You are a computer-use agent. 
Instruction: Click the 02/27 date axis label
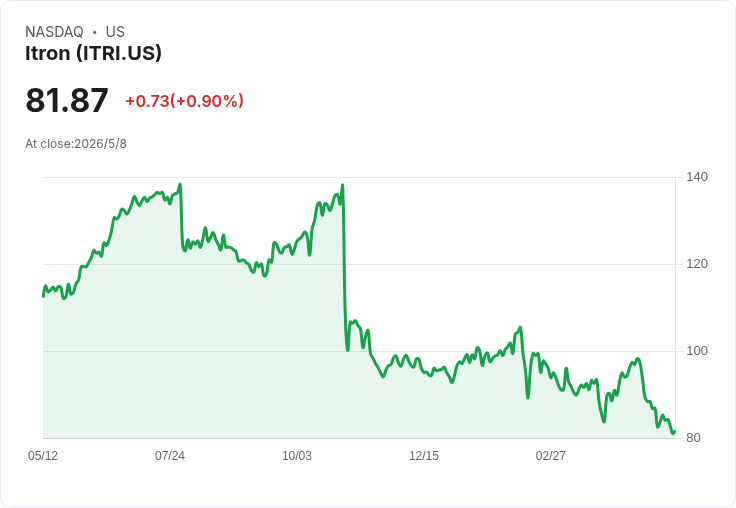click(x=551, y=455)
